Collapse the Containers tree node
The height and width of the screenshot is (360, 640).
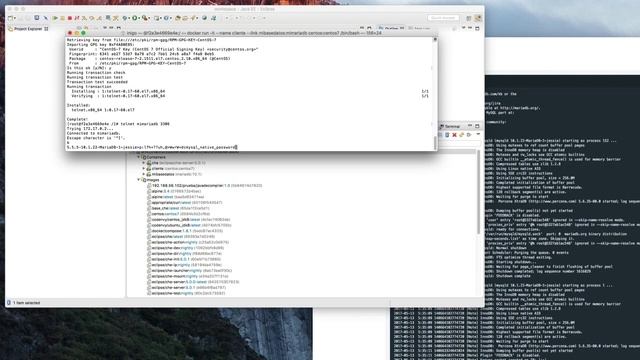pyautogui.click(x=139, y=157)
